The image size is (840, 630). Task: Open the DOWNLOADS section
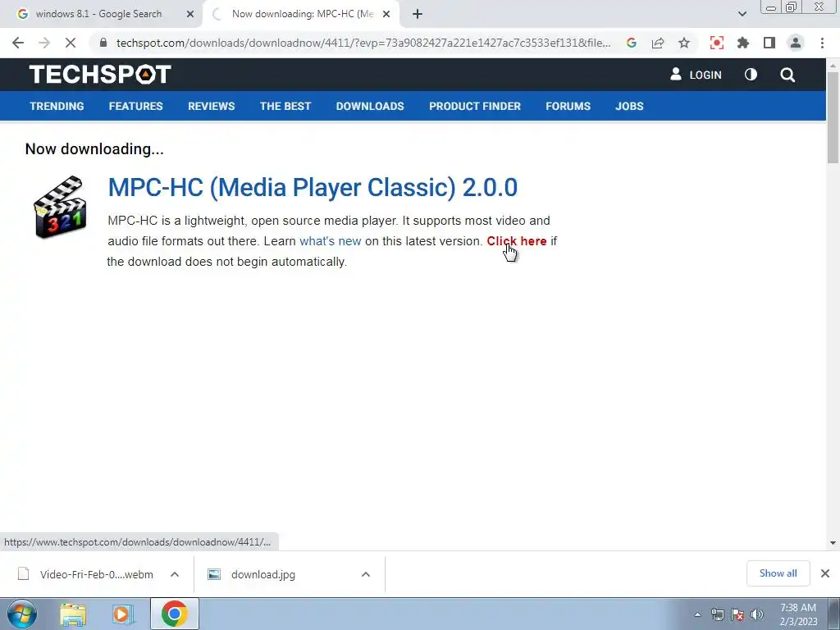pos(370,106)
